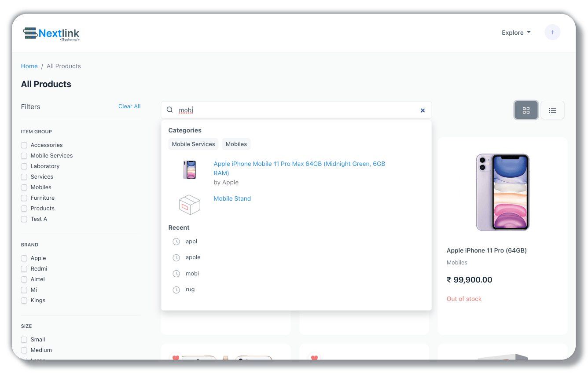The width and height of the screenshot is (588, 374).
Task: Go to Home breadcrumb link
Action: tap(29, 66)
